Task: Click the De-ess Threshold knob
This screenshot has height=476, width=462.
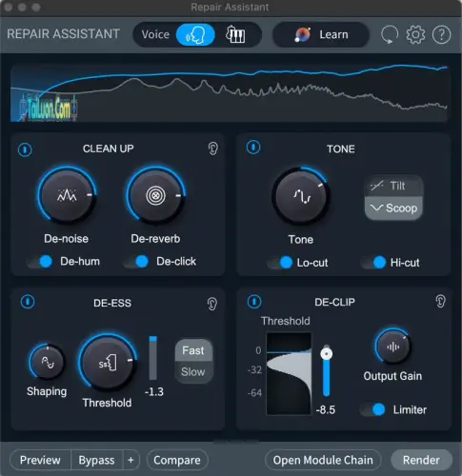Action: (x=108, y=363)
